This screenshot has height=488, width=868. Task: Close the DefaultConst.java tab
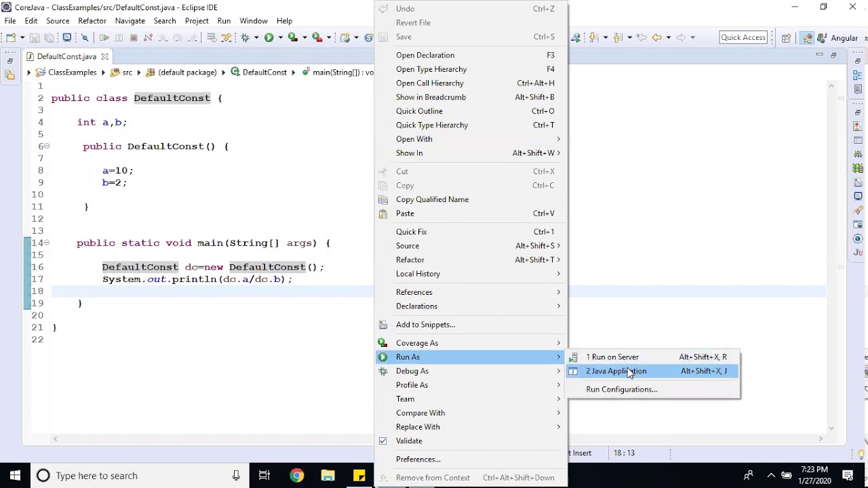click(x=104, y=57)
